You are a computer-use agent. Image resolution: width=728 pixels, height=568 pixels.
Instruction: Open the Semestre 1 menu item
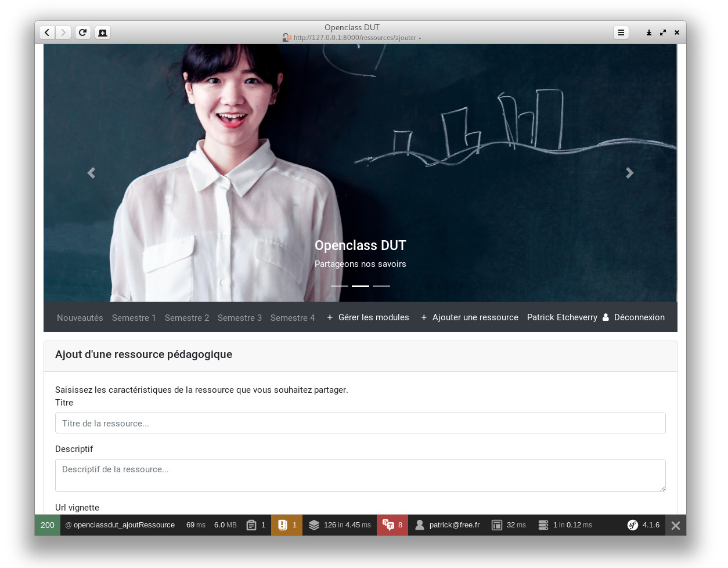[x=134, y=318]
